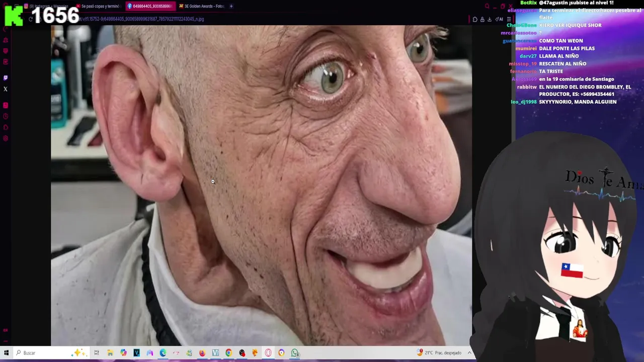Open Google Chrome from the taskbar

pos(228,353)
